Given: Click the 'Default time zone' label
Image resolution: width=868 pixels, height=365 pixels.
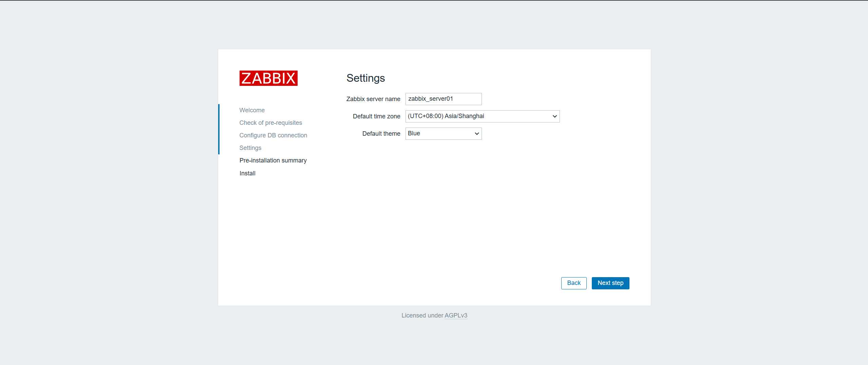Looking at the screenshot, I should [377, 116].
